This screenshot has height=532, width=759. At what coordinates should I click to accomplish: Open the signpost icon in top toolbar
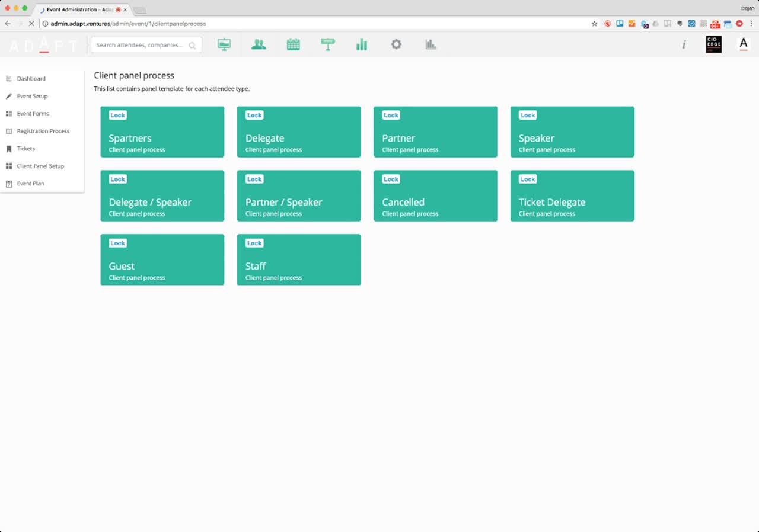point(328,44)
